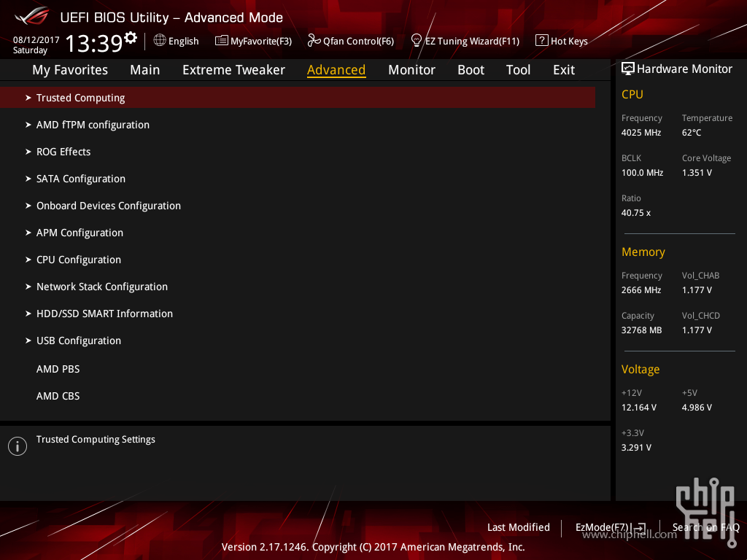This screenshot has height=560, width=747.
Task: Open Onboard Devices Configuration entry
Action: coord(109,206)
